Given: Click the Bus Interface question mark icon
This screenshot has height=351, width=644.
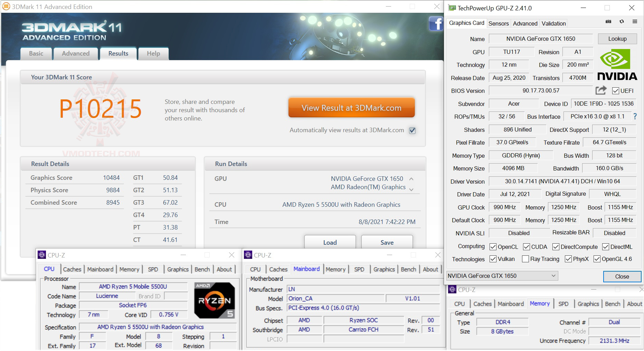Looking at the screenshot, I should click(635, 117).
